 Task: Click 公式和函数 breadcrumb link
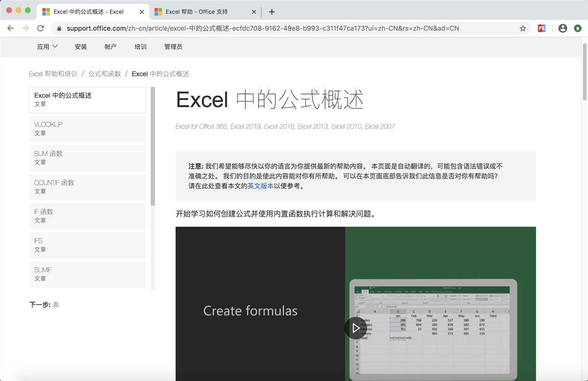(x=105, y=74)
